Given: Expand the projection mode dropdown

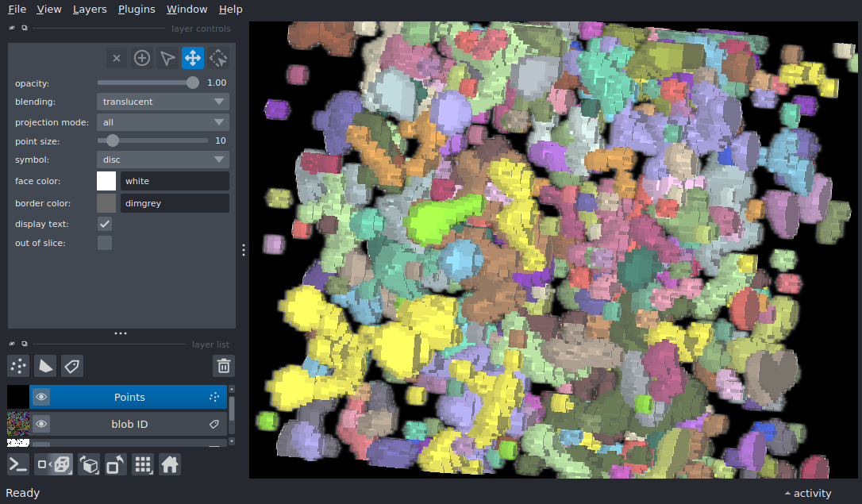Looking at the screenshot, I should point(163,122).
